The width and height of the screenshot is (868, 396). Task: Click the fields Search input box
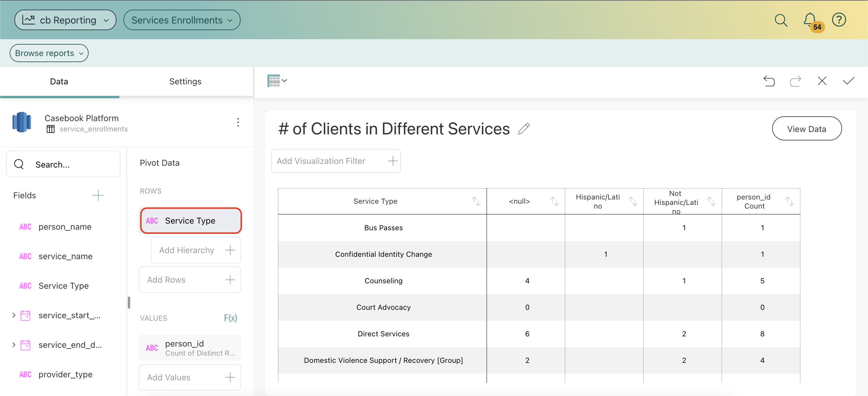pyautogui.click(x=63, y=164)
